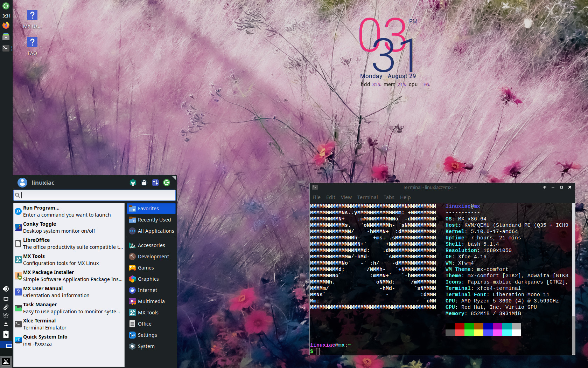Viewport: 588px width, 368px height.
Task: Click the lock screen icon in the menu header
Action: pos(144,183)
